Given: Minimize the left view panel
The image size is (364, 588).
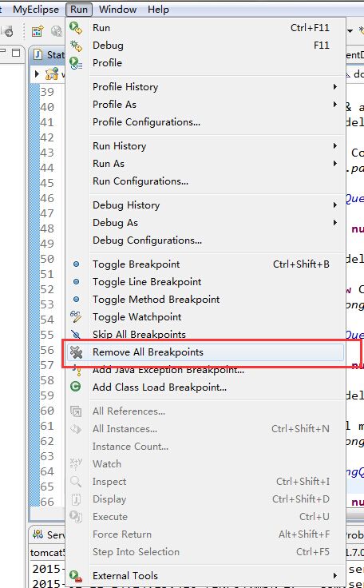Looking at the screenshot, I should 2,51.
